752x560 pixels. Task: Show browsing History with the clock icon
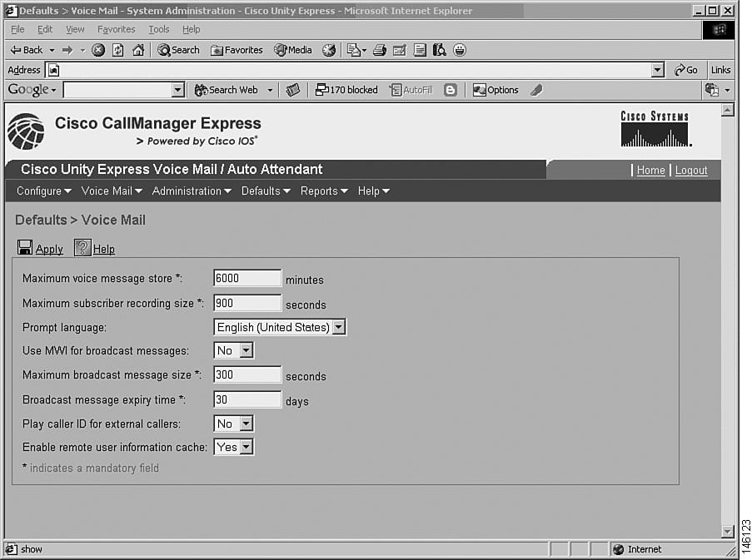pyautogui.click(x=328, y=50)
